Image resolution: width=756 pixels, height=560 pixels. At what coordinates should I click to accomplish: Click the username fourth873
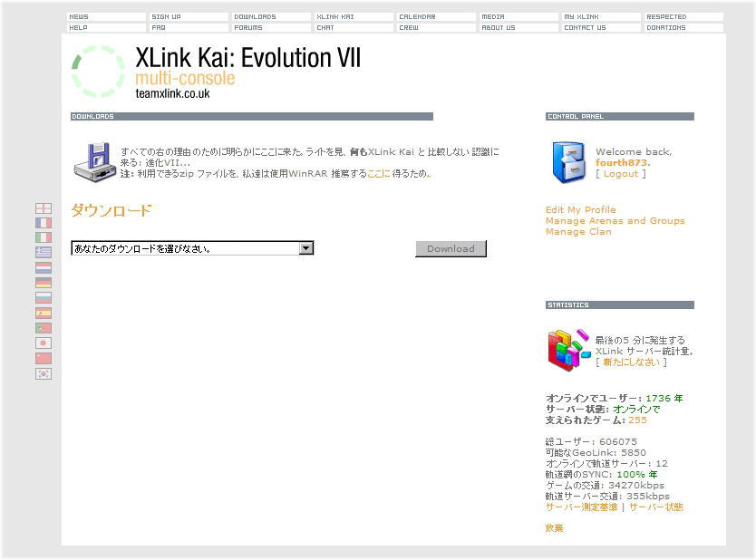pos(623,163)
